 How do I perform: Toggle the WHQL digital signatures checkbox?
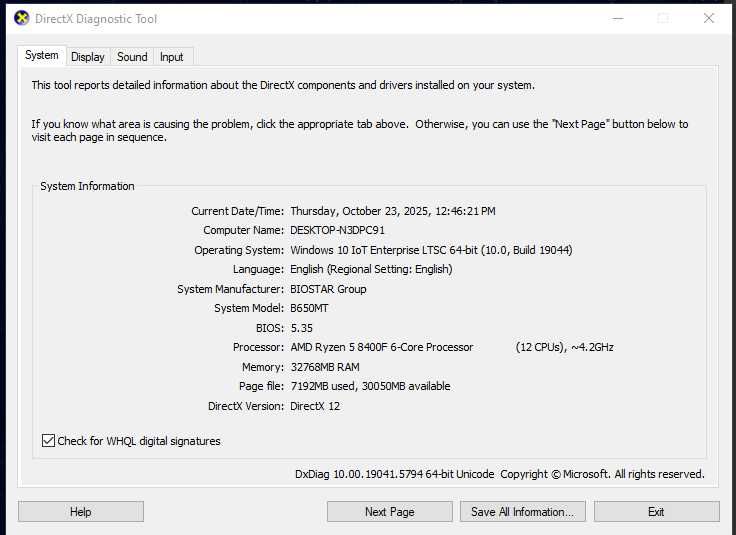click(x=49, y=441)
